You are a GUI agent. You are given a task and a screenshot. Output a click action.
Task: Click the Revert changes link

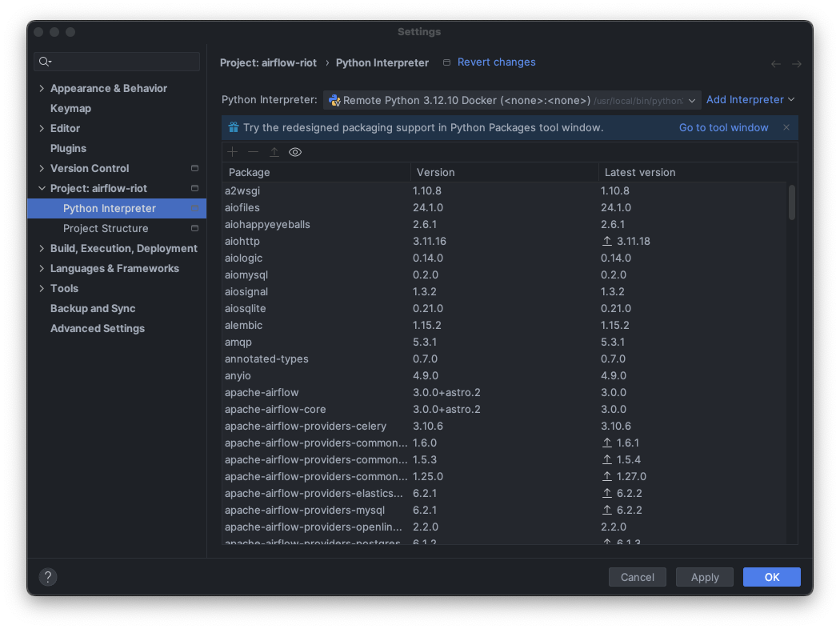[x=497, y=62]
